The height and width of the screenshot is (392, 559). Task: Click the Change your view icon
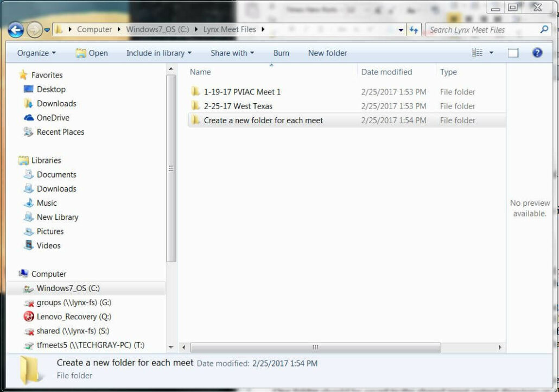coord(477,53)
